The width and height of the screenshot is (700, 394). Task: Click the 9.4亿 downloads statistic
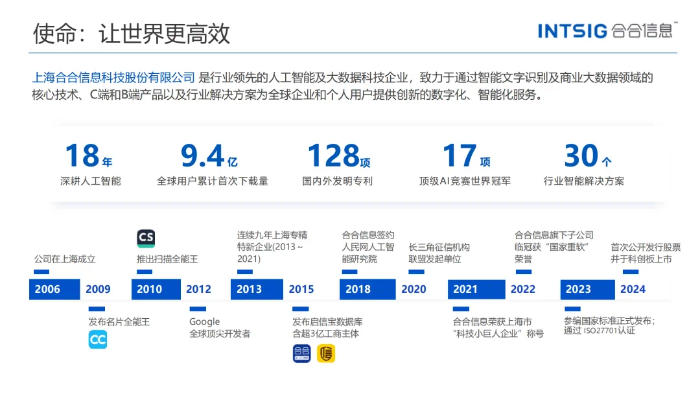tap(212, 163)
